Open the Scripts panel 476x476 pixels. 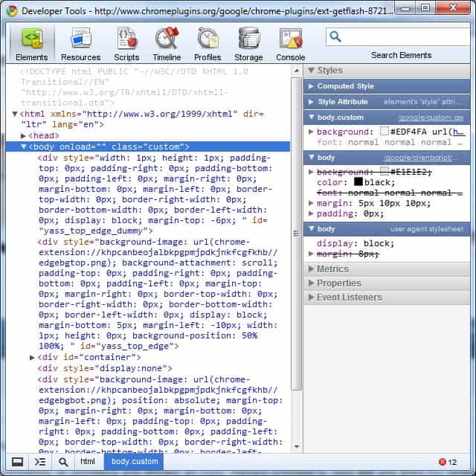point(126,45)
